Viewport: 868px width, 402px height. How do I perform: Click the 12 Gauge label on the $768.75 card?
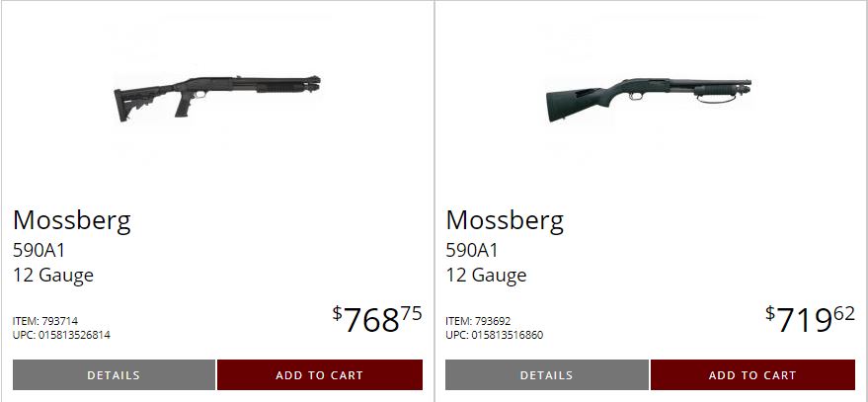pyautogui.click(x=53, y=275)
